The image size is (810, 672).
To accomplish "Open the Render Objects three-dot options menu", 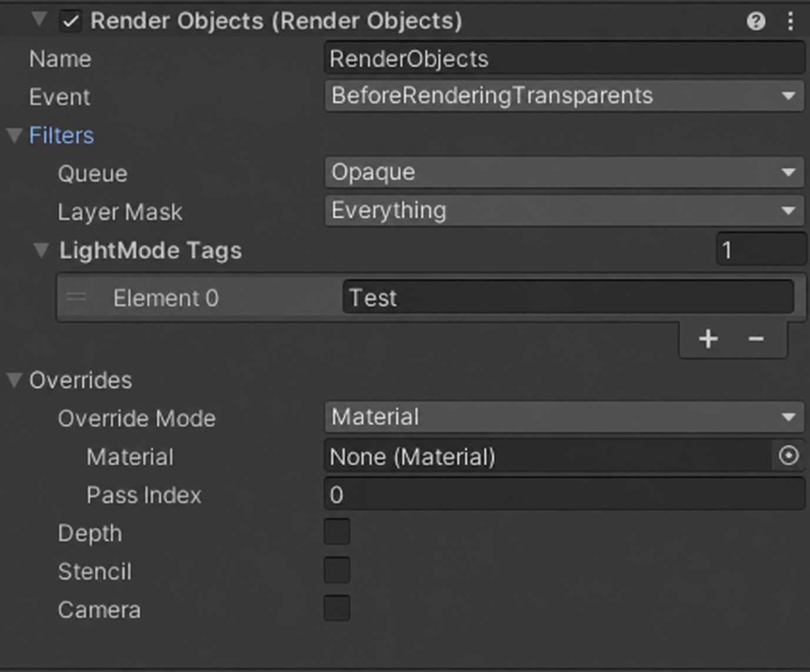I will point(790,22).
